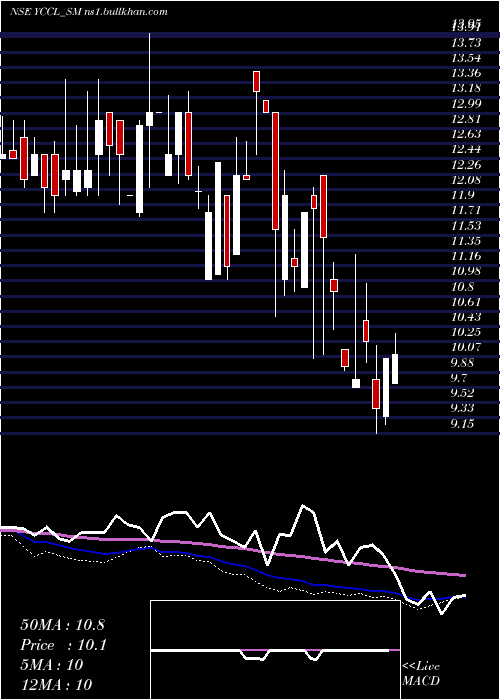The width and height of the screenshot is (500, 700).
Task: Click the 10.61 price axis label
Action: coord(467,302)
